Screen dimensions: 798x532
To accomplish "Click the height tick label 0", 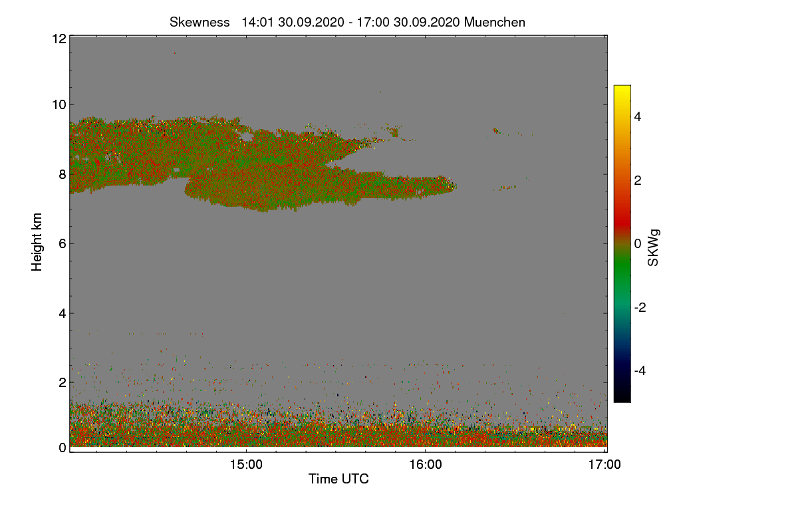I will pyautogui.click(x=63, y=448).
